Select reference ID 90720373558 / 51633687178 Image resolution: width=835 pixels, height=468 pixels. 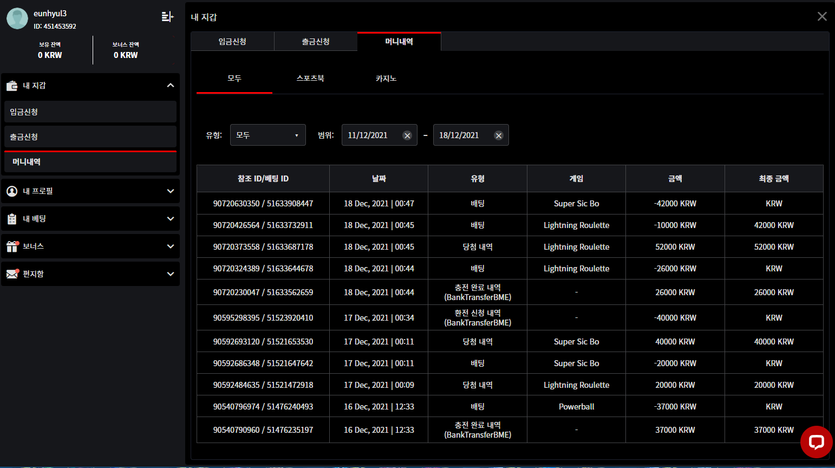[x=263, y=247]
